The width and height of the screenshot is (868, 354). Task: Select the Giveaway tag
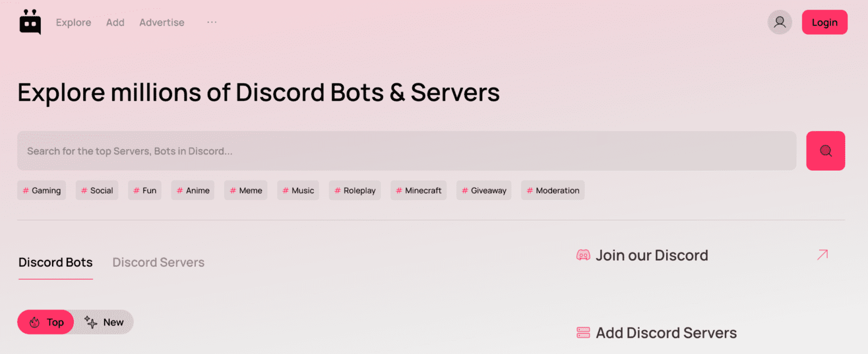click(x=484, y=190)
